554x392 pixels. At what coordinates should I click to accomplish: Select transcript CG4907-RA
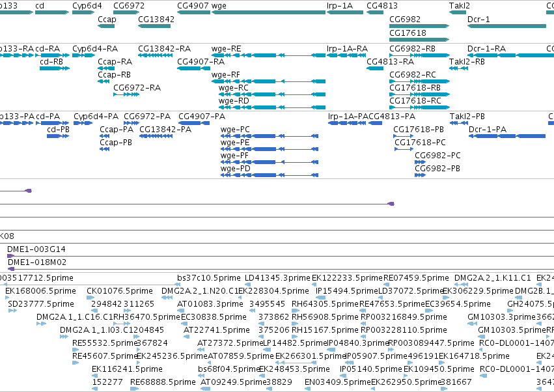[193, 68]
